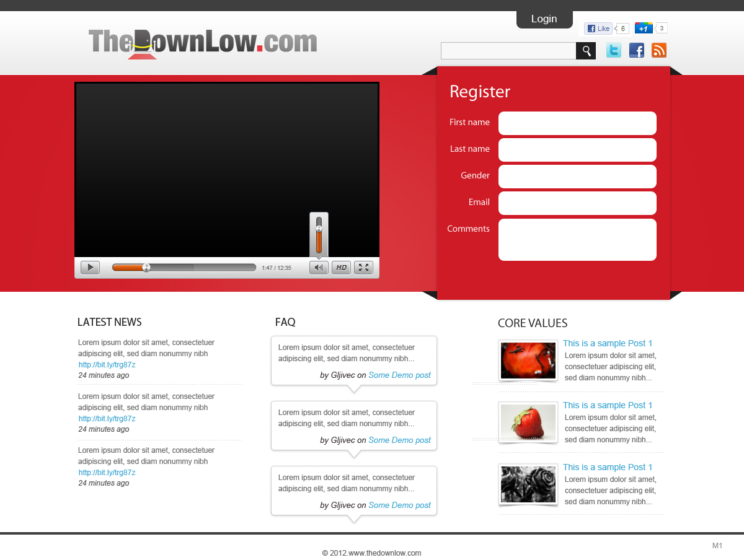
Task: Open the Twitter icon in the header
Action: 613,50
